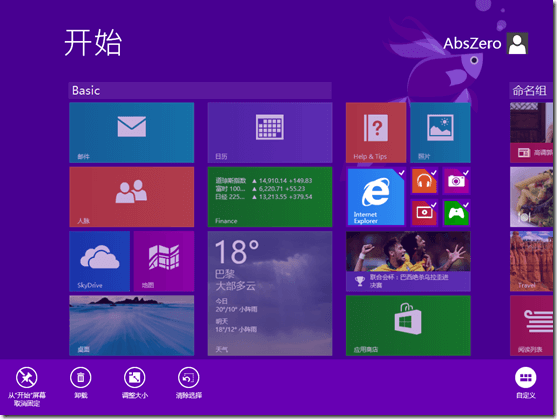Uncheck the Camera tile checkmark
The image size is (557, 419).
[x=466, y=173]
